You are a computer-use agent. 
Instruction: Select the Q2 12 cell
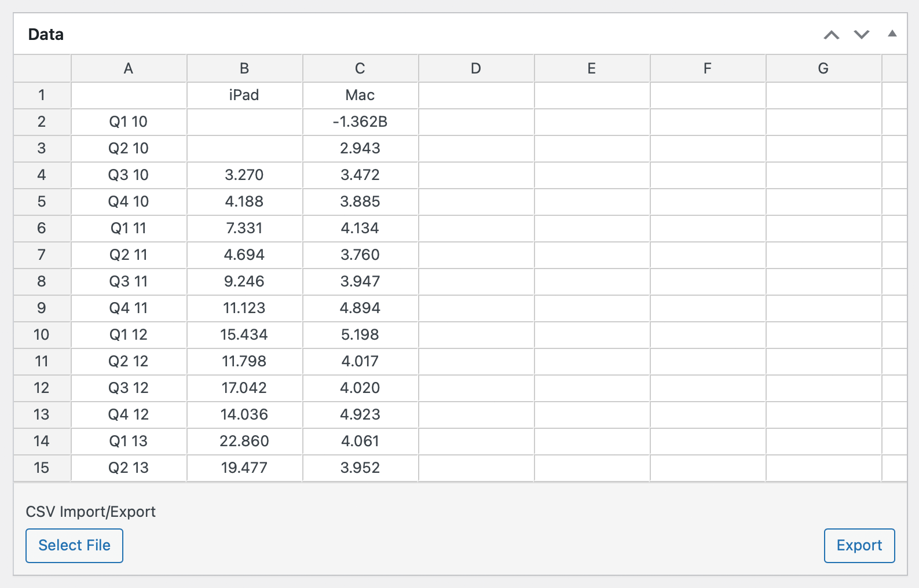(129, 361)
